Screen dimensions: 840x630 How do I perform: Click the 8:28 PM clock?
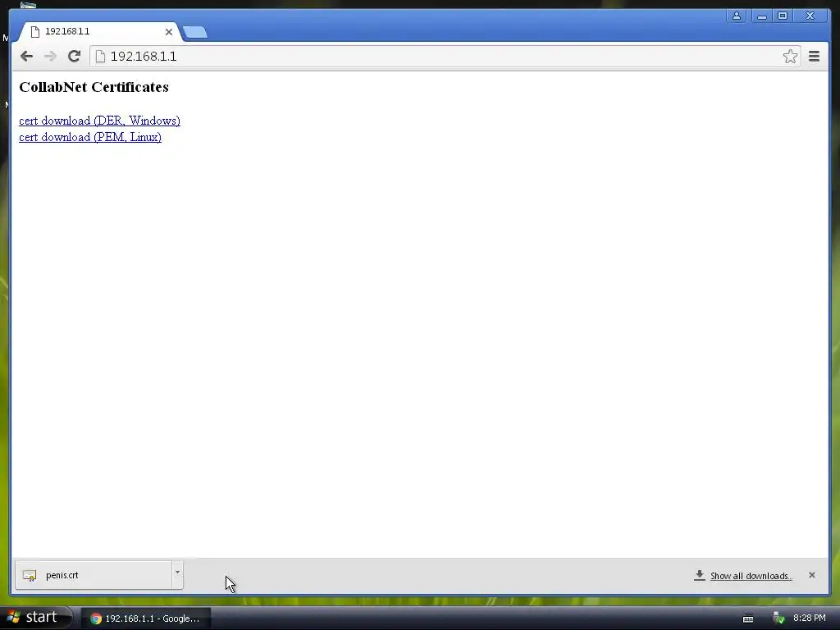click(x=810, y=618)
